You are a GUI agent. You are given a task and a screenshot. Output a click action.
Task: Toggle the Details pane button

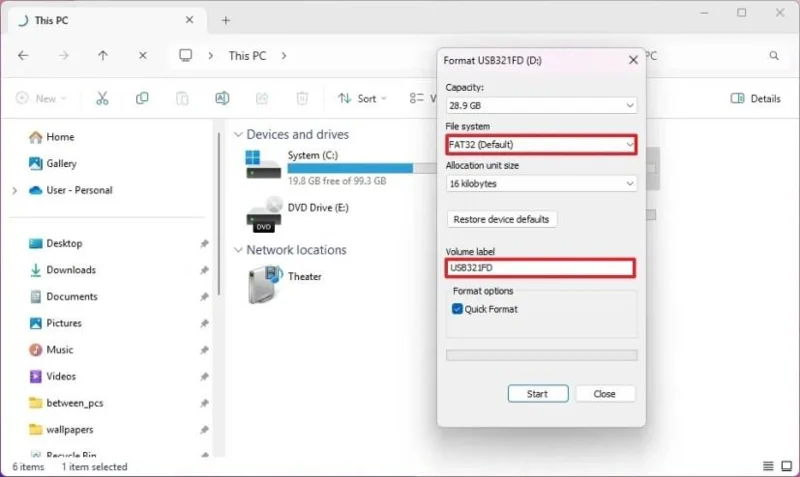click(756, 98)
